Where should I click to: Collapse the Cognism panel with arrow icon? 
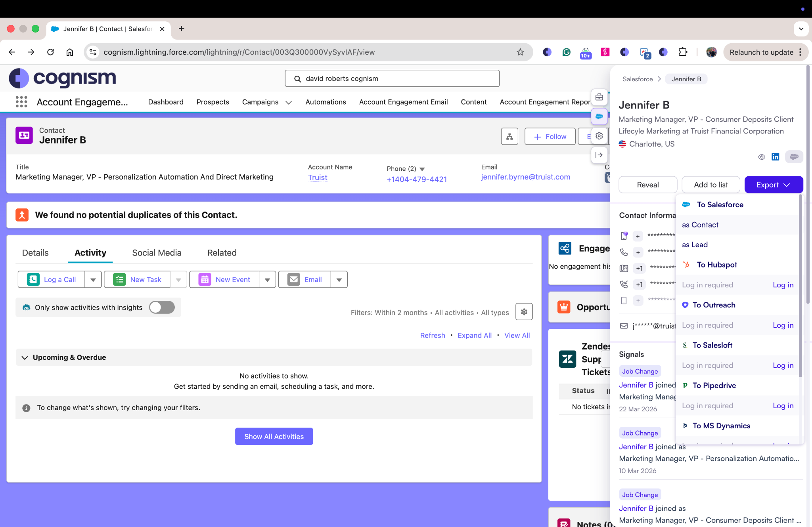click(x=599, y=155)
